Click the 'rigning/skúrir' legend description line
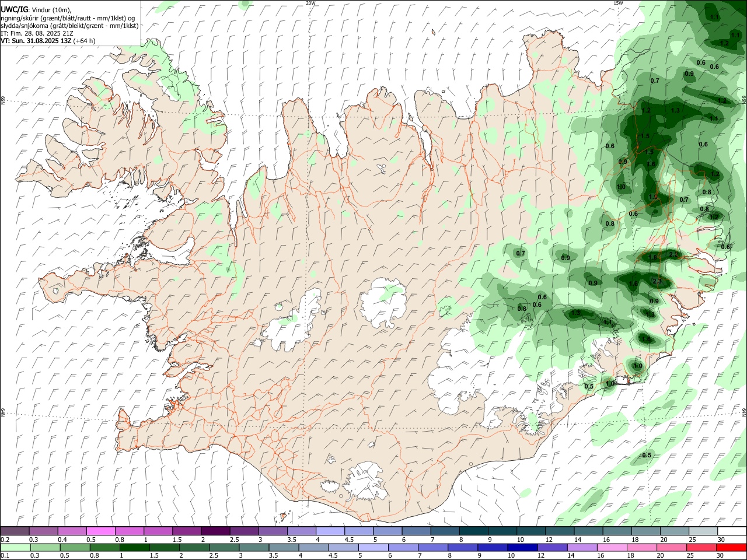Image resolution: width=747 pixels, height=560 pixels. click(x=68, y=17)
